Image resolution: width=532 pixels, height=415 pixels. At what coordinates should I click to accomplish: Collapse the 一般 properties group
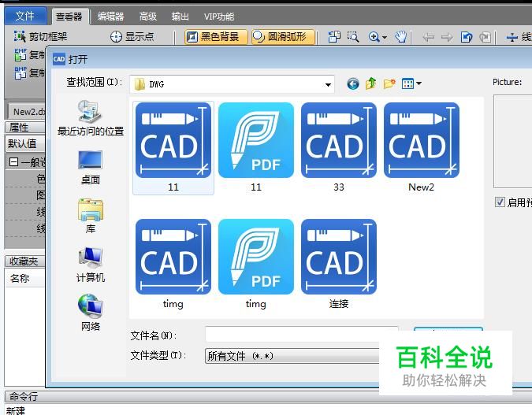[x=13, y=162]
